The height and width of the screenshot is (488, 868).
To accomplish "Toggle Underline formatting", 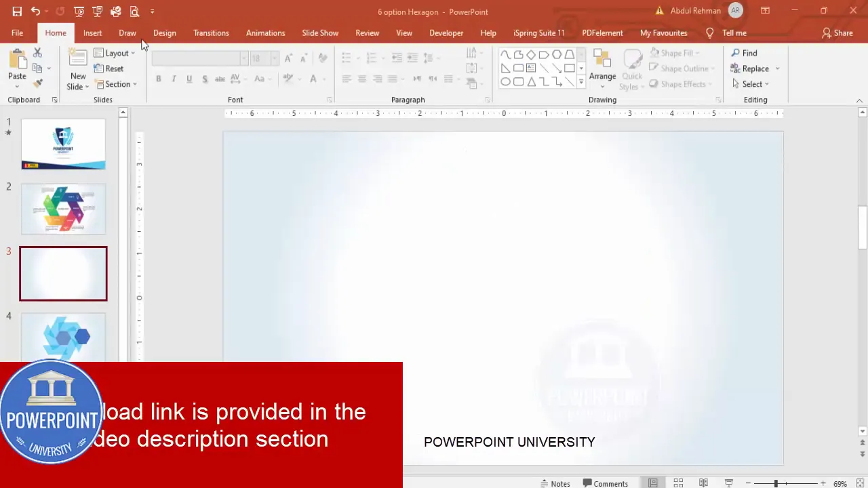I will (189, 79).
